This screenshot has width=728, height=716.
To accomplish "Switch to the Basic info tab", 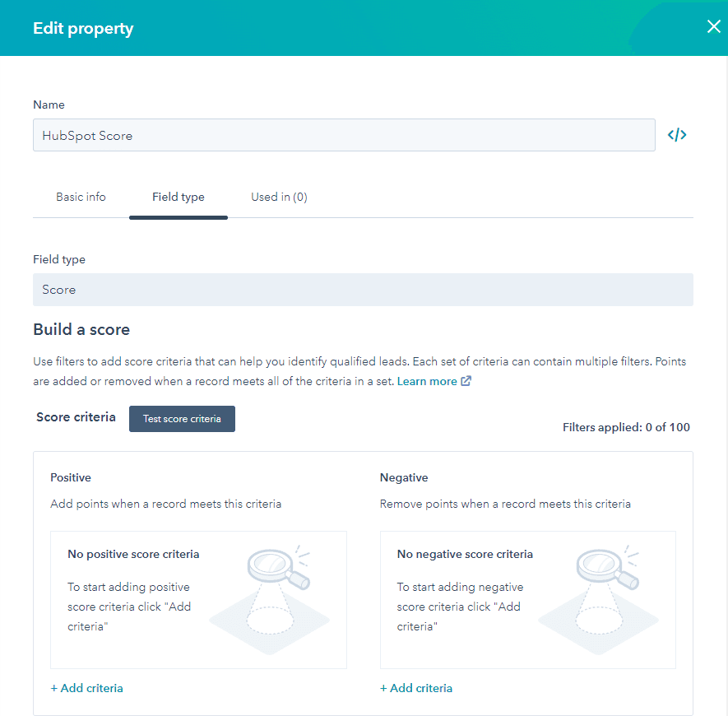I will (81, 197).
